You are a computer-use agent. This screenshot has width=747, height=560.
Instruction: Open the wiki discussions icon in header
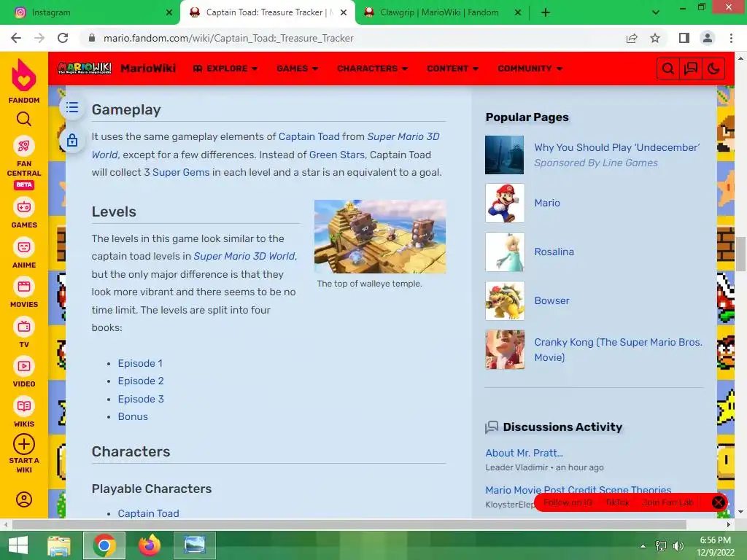690,69
